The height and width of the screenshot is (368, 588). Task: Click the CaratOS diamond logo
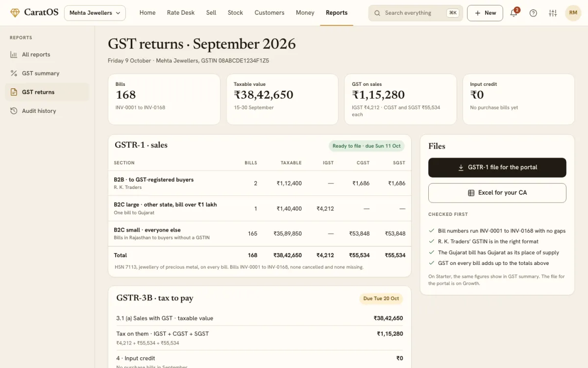click(15, 13)
